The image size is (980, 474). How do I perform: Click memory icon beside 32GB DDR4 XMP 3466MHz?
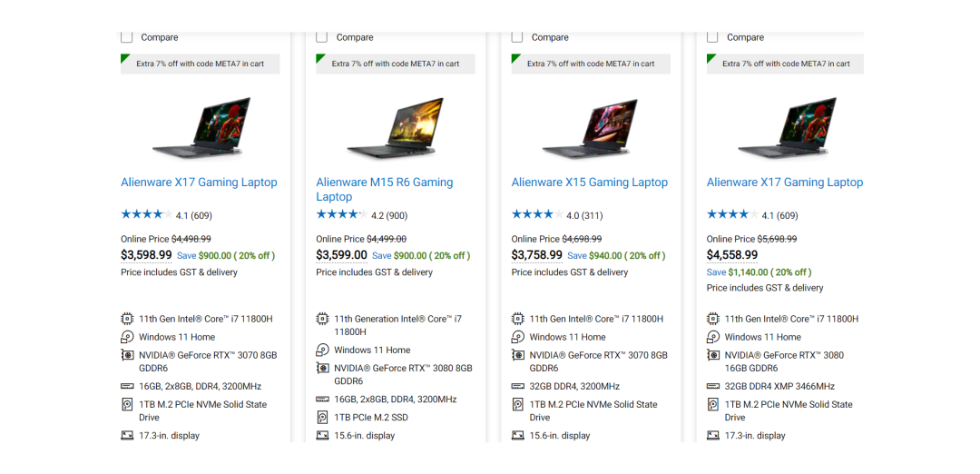(x=713, y=387)
